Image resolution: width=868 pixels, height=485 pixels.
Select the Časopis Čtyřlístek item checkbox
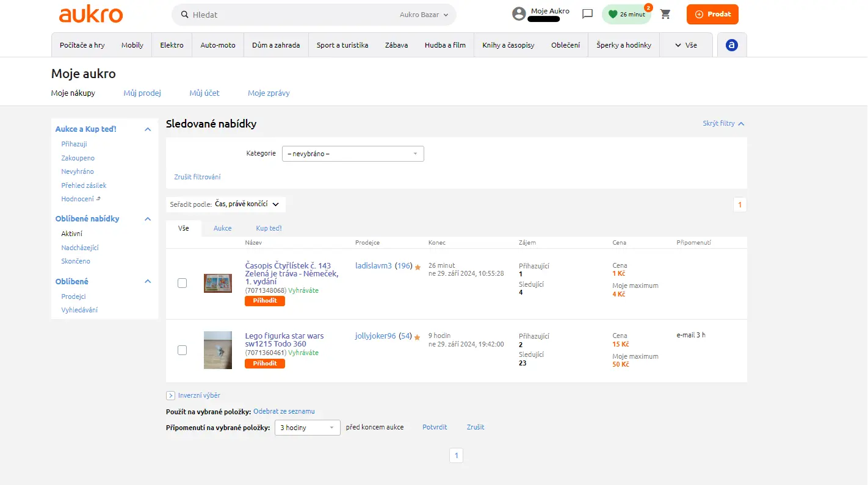click(x=182, y=283)
